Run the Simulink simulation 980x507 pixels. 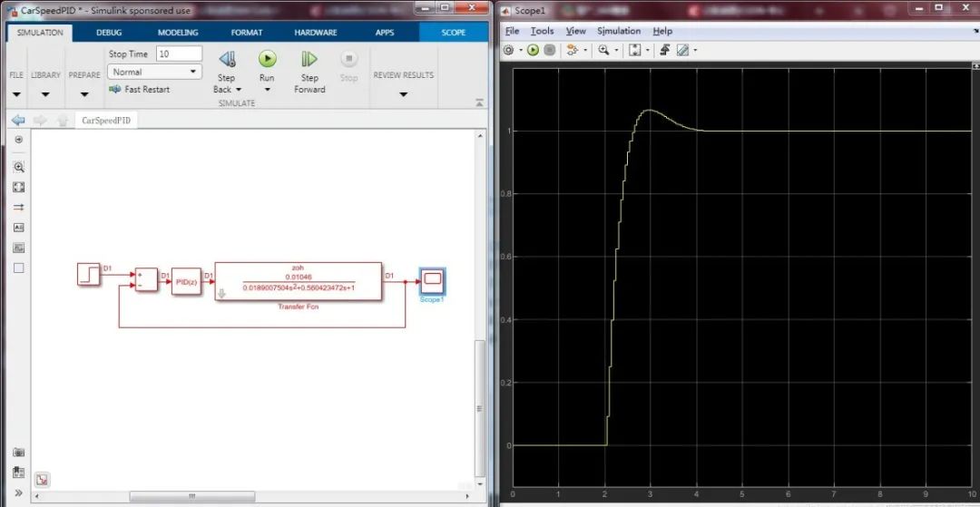pyautogui.click(x=267, y=59)
